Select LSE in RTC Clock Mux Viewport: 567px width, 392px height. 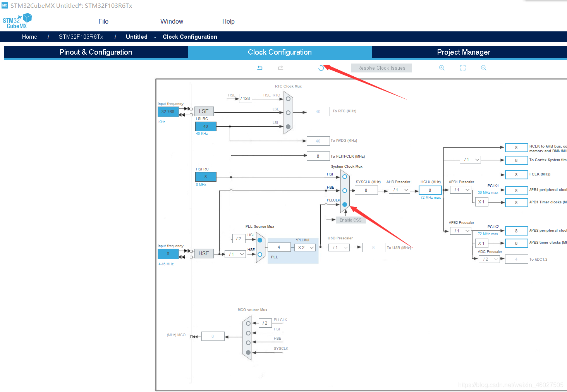pyautogui.click(x=288, y=113)
